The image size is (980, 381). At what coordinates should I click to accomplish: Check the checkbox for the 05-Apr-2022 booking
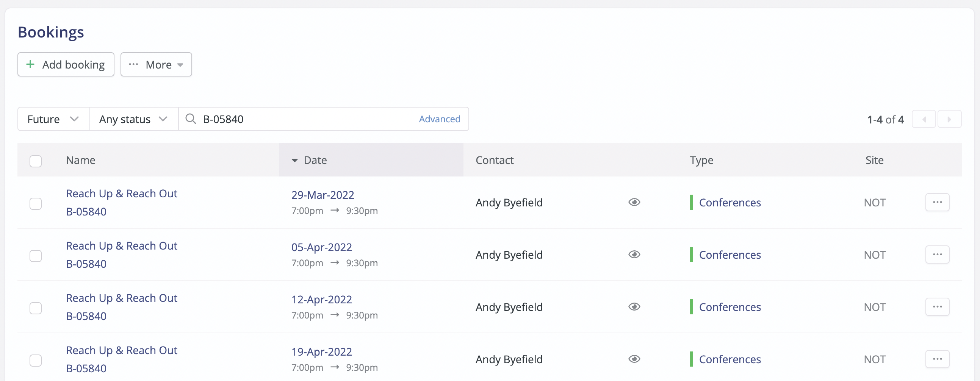coord(35,256)
